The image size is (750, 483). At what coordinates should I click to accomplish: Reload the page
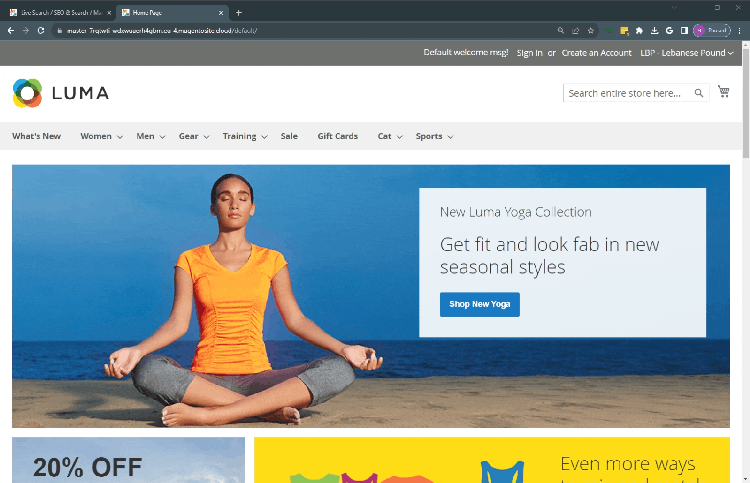click(41, 30)
